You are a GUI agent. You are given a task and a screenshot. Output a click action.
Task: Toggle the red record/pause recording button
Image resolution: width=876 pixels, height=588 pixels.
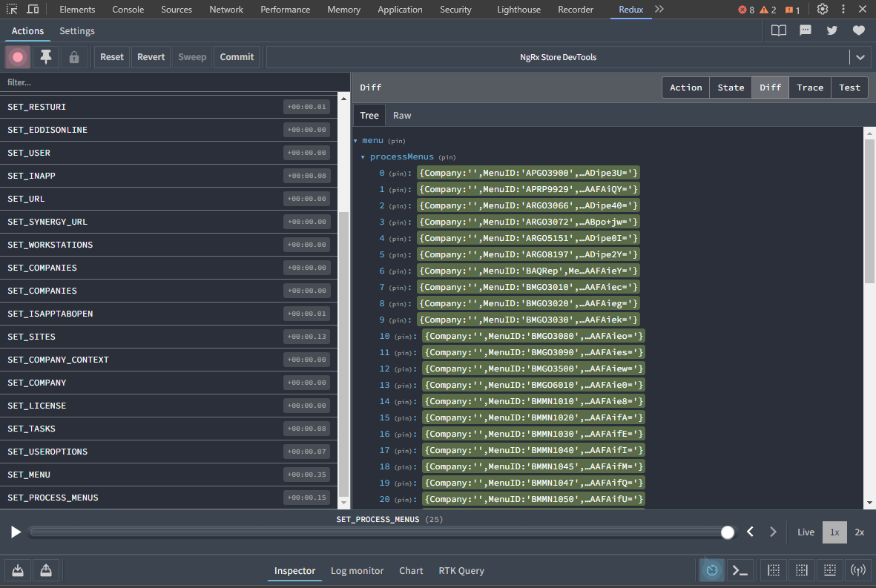17,57
